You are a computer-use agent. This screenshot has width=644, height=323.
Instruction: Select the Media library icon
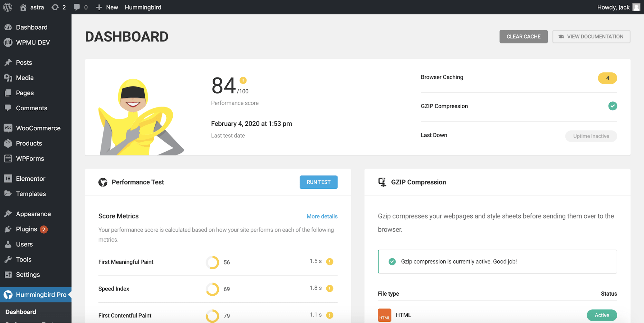pos(8,78)
